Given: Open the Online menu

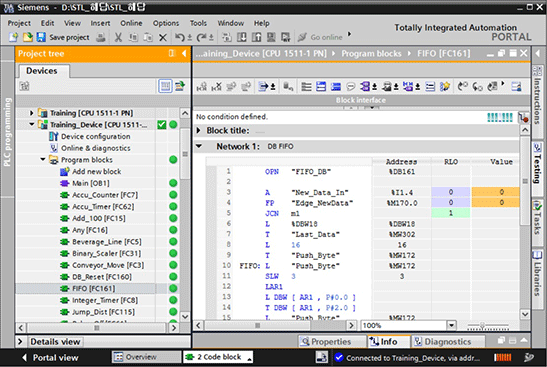Looking at the screenshot, I should pos(131,23).
